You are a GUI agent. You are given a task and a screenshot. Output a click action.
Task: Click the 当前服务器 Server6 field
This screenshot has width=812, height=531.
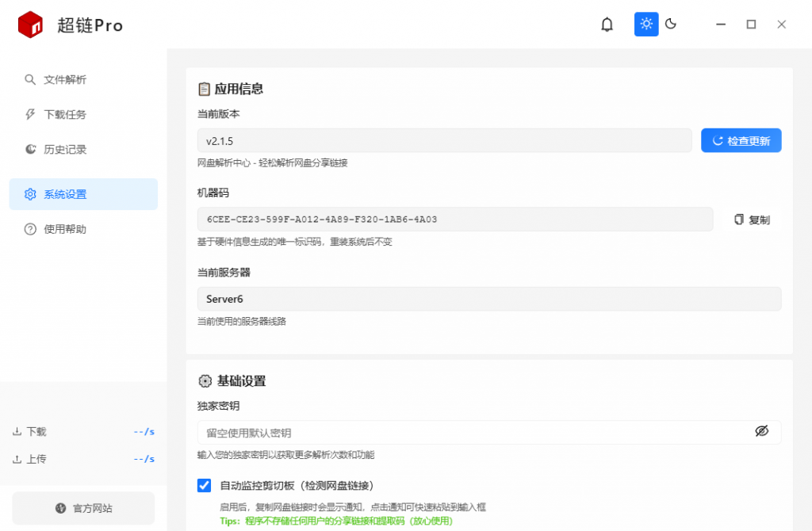(488, 299)
